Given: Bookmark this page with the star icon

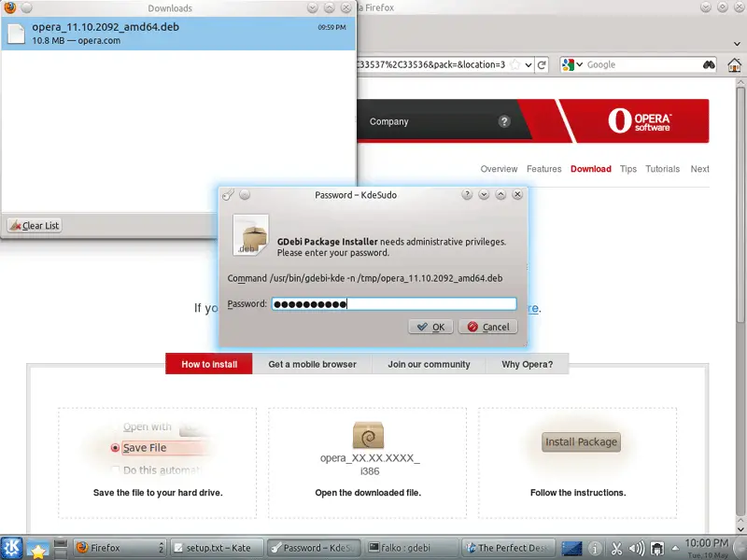Looking at the screenshot, I should [515, 64].
